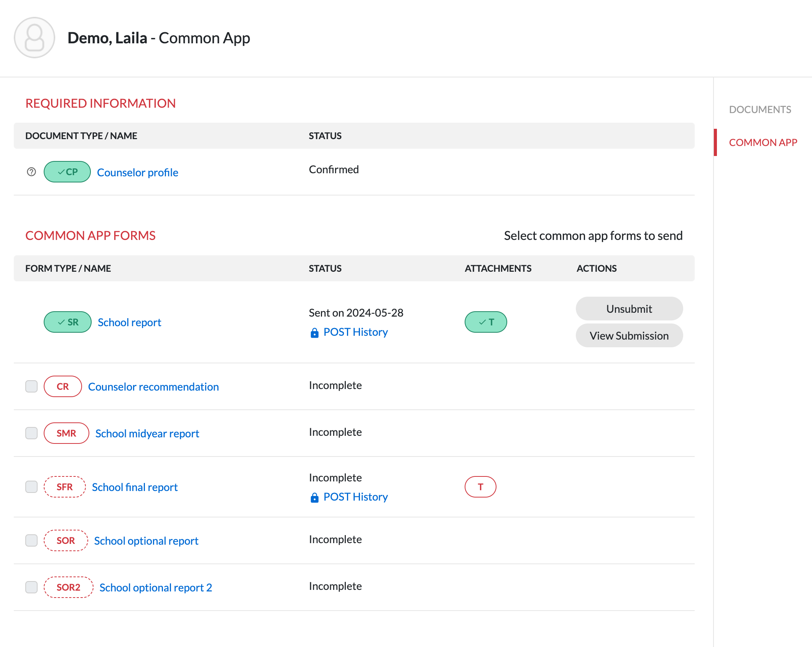The height and width of the screenshot is (647, 812).
Task: Click the Incomplete status for School midyear report
Action: tap(335, 432)
